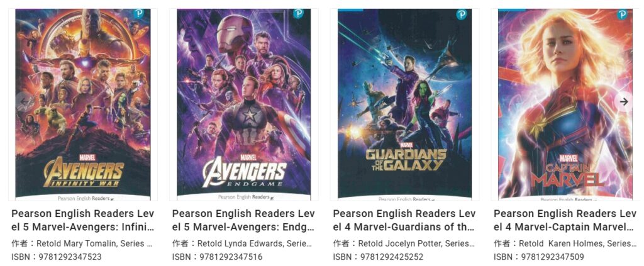This screenshot has height=266, width=644.
Task: Click the next carousel arrow
Action: point(623,101)
